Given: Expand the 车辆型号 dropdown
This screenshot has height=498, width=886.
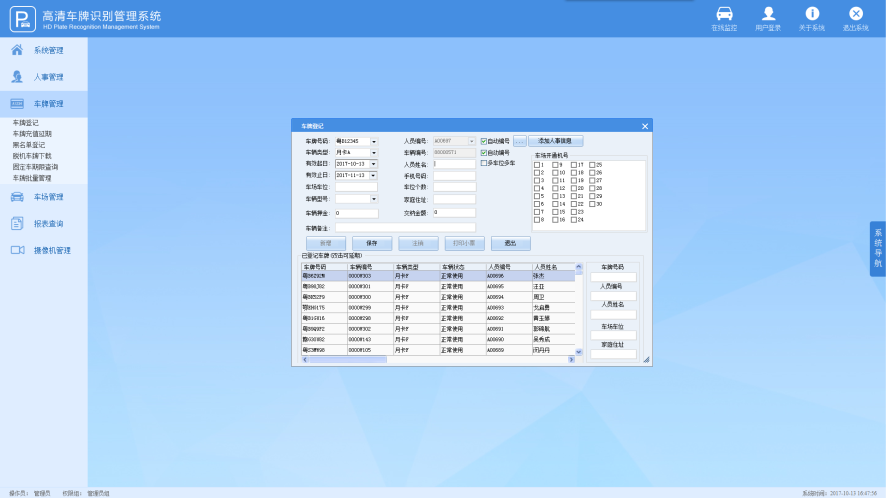Looking at the screenshot, I should pyautogui.click(x=374, y=199).
